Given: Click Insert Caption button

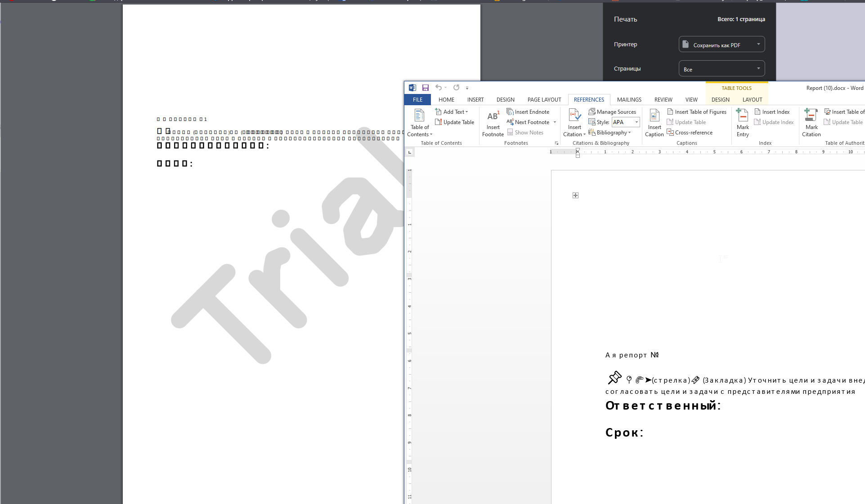Looking at the screenshot, I should click(x=654, y=123).
